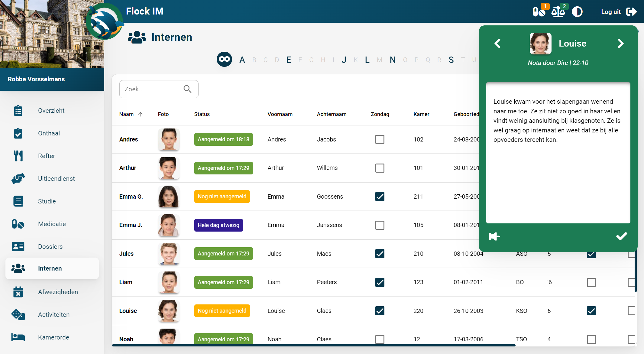644x354 pixels.
Task: Go to previous note with left chevron
Action: pos(497,44)
